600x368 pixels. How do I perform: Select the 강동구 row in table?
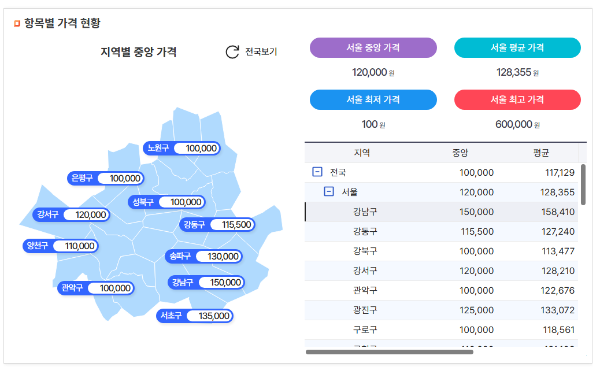pyautogui.click(x=442, y=231)
